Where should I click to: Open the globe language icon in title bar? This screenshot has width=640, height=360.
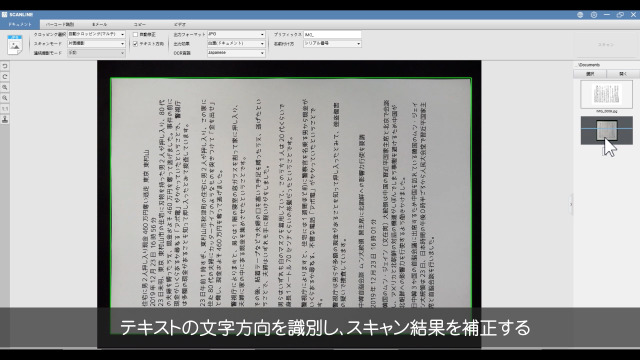pyautogui.click(x=580, y=15)
